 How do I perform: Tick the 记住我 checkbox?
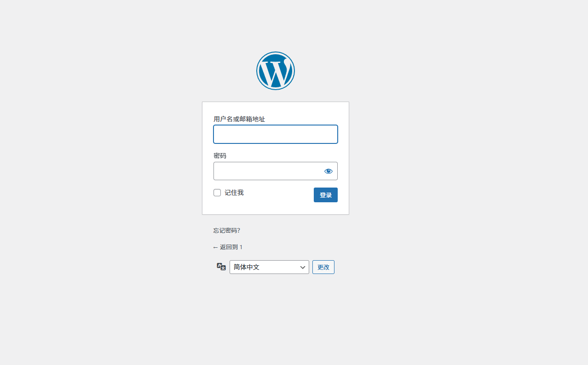pyautogui.click(x=217, y=193)
